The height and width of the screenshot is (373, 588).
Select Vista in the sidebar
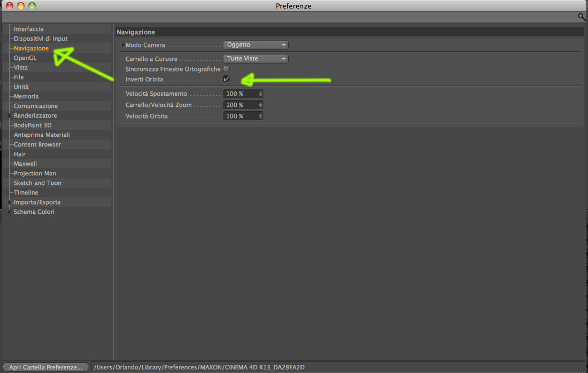21,67
